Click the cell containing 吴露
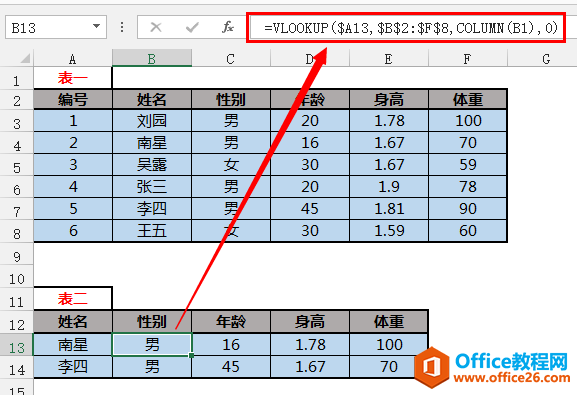 coord(152,165)
